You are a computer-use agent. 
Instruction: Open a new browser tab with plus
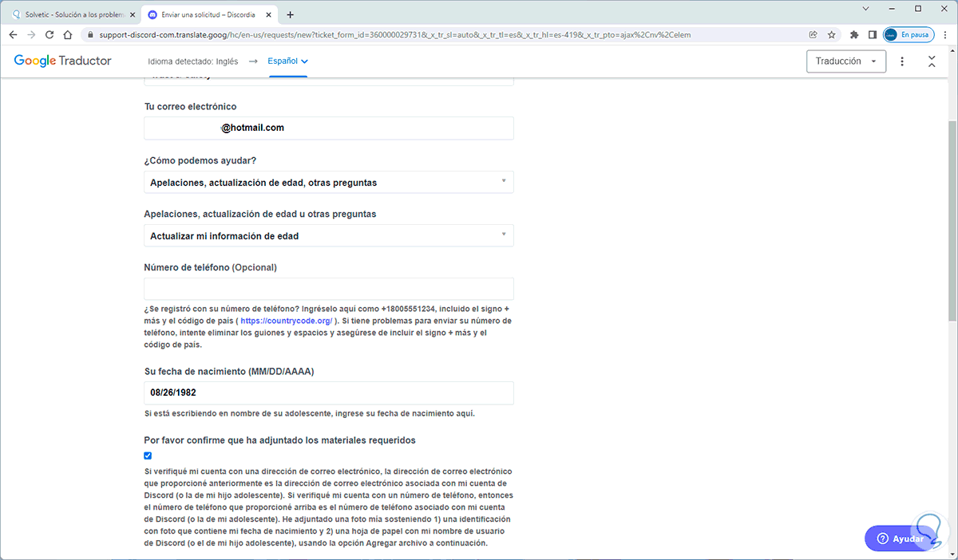click(290, 14)
